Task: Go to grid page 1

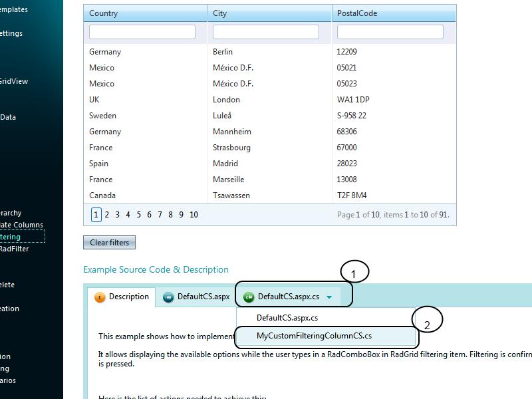Action: click(96, 215)
